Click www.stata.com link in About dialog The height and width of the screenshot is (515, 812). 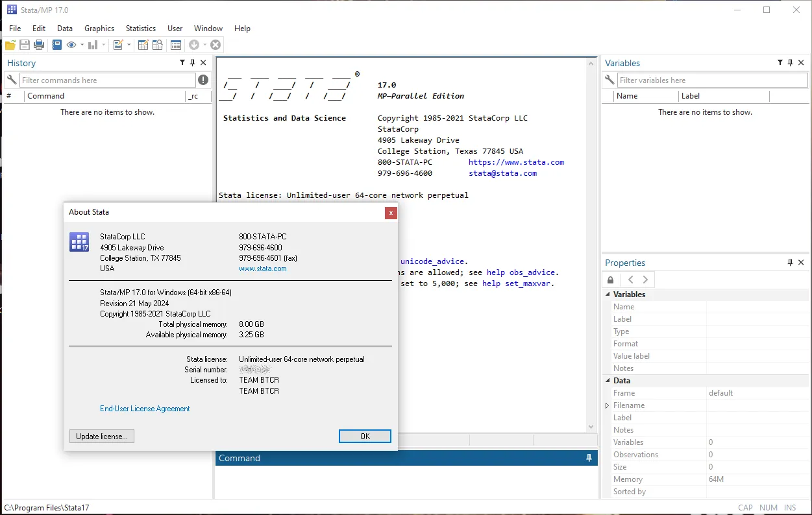[x=263, y=269]
